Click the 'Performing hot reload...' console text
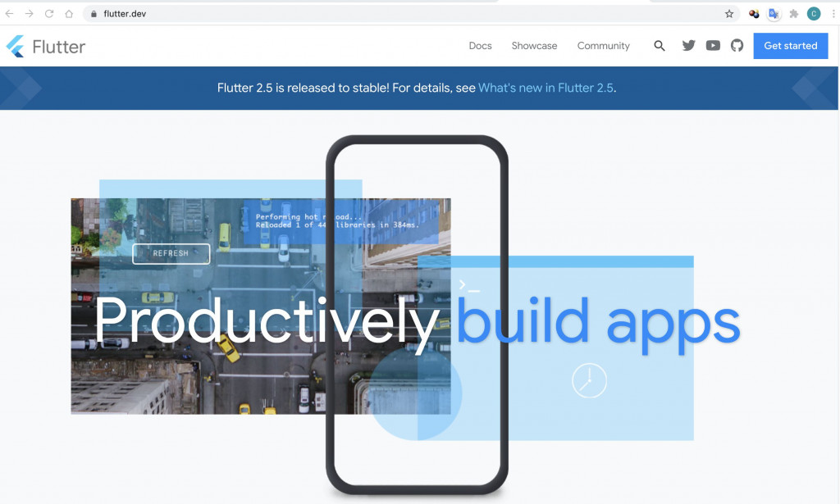840x504 pixels. click(309, 216)
